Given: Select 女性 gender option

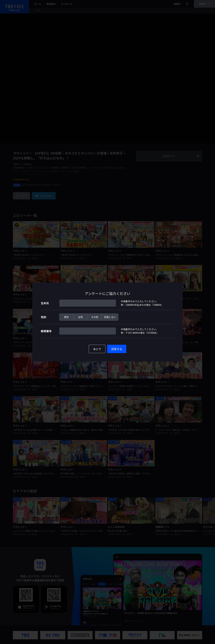Looking at the screenshot, I should click(x=80, y=317).
